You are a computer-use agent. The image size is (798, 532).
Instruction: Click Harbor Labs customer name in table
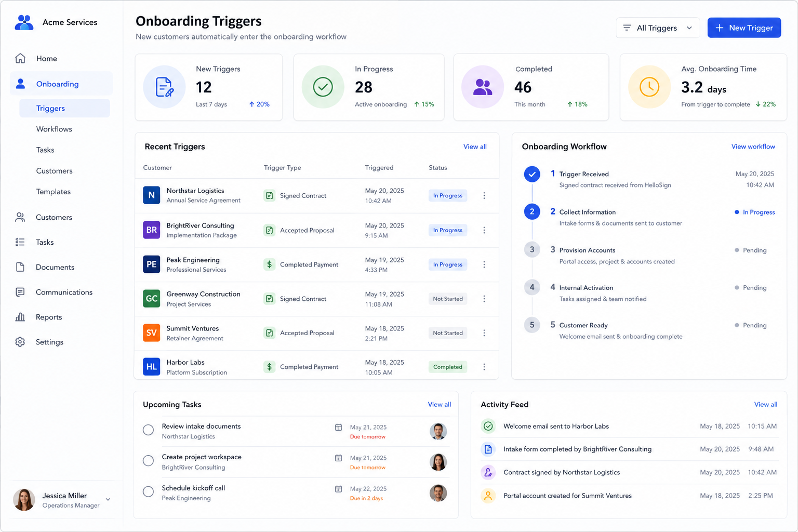185,362
